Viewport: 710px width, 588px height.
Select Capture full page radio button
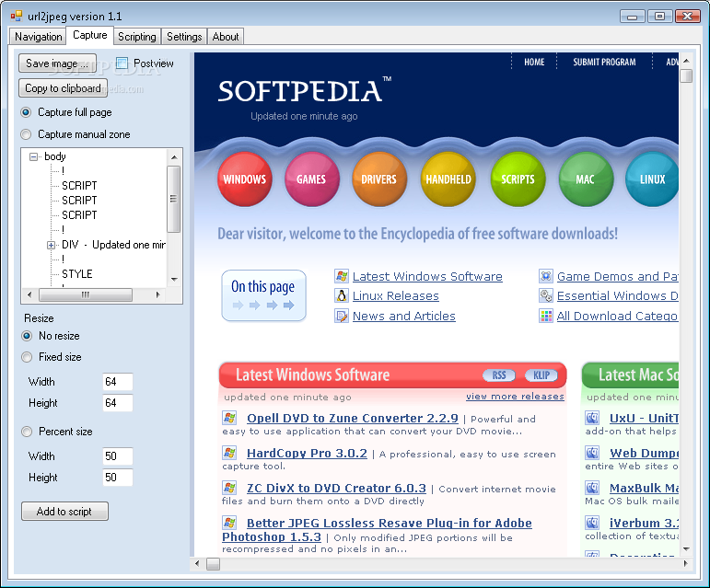[26, 112]
